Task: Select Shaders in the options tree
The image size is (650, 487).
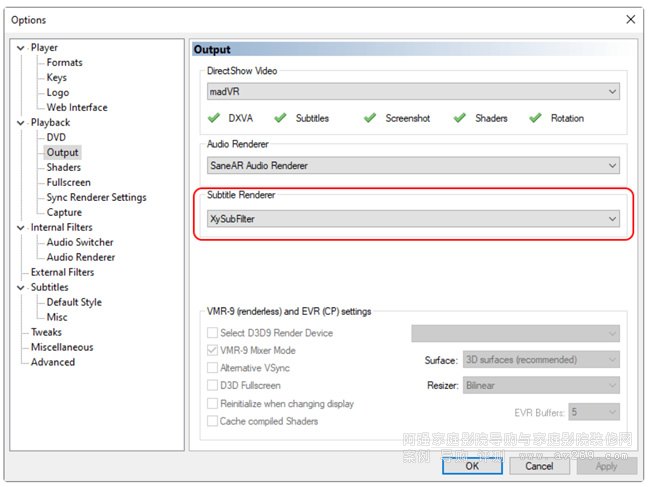Action: coord(63,168)
